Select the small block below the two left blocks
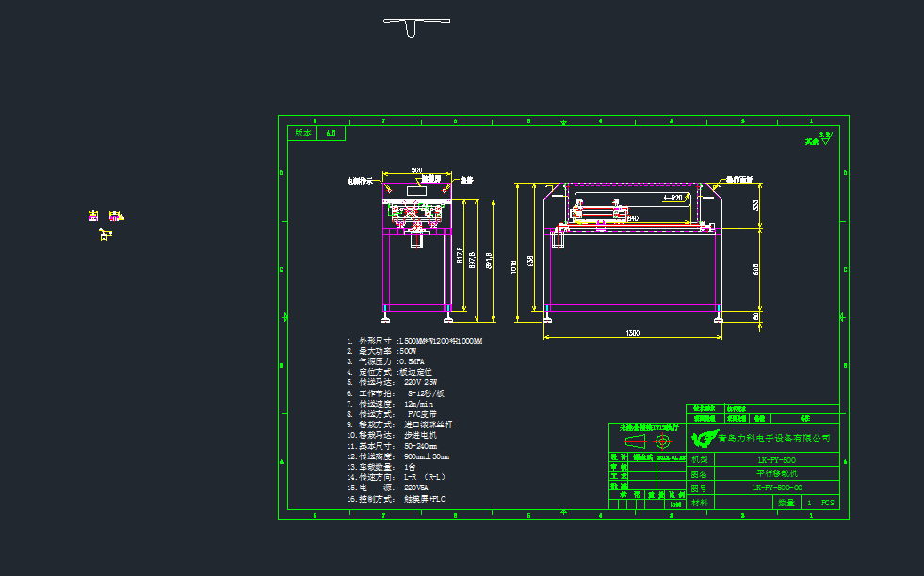 coord(105,232)
